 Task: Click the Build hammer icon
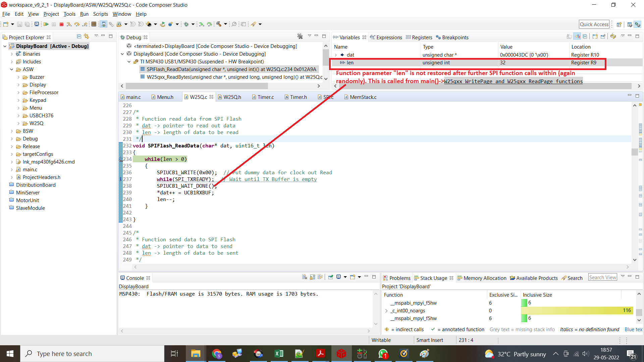click(219, 24)
